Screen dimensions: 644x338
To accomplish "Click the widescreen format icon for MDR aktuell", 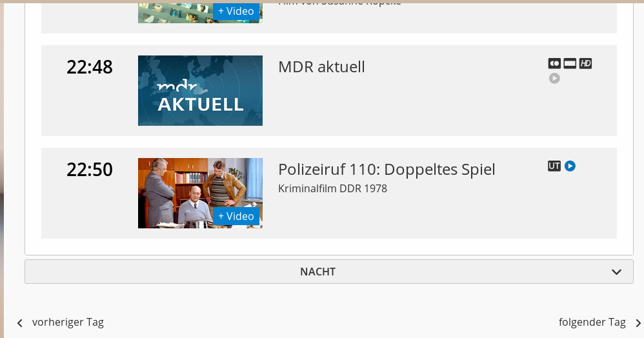I will click(x=570, y=63).
